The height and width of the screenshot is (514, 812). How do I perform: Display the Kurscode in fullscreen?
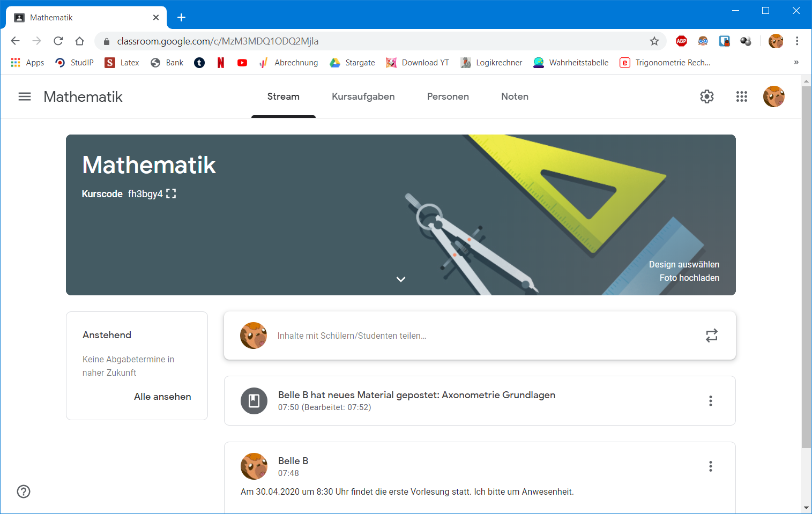171,193
